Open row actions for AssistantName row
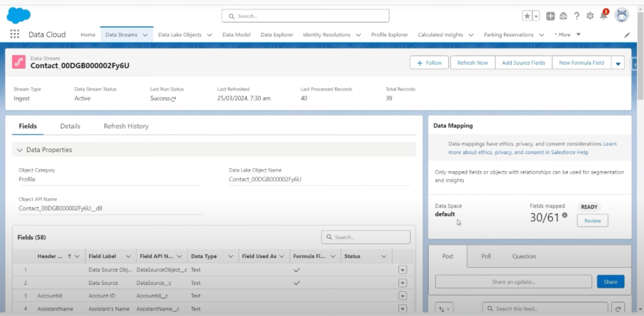Screen dimensions: 644x316 coord(402,309)
